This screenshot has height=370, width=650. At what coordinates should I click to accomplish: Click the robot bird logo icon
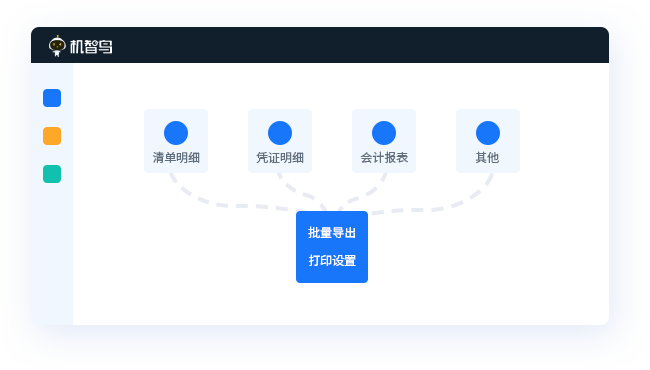(x=57, y=46)
